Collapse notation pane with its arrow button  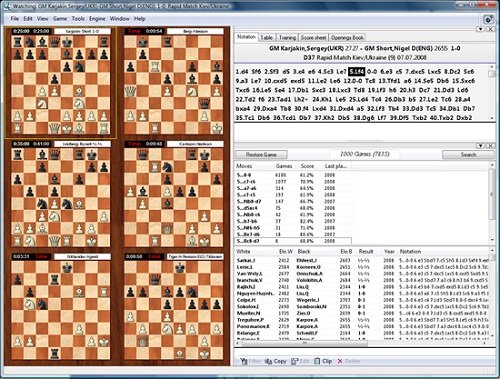[480, 29]
